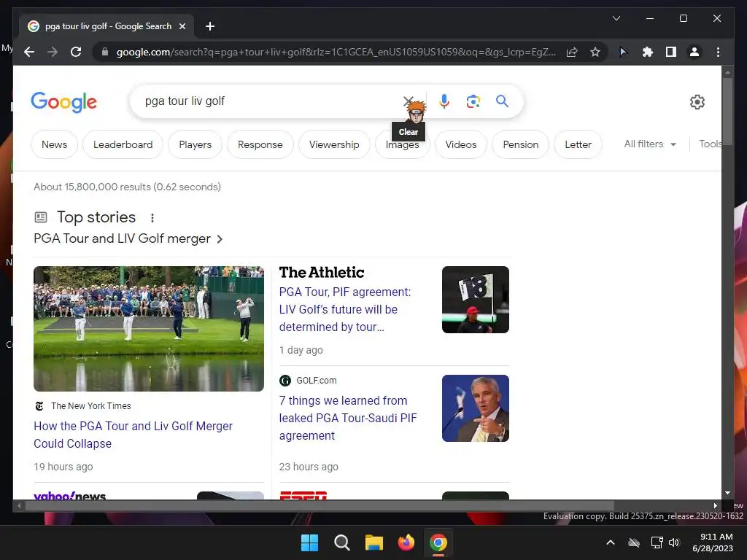Expand the All filters dropdown

650,144
